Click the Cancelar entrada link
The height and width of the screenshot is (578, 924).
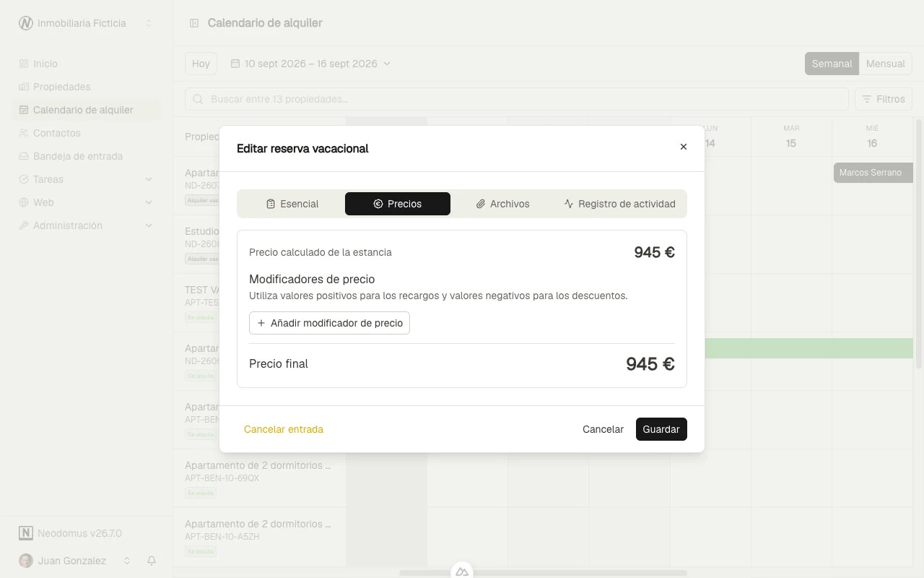coord(284,429)
